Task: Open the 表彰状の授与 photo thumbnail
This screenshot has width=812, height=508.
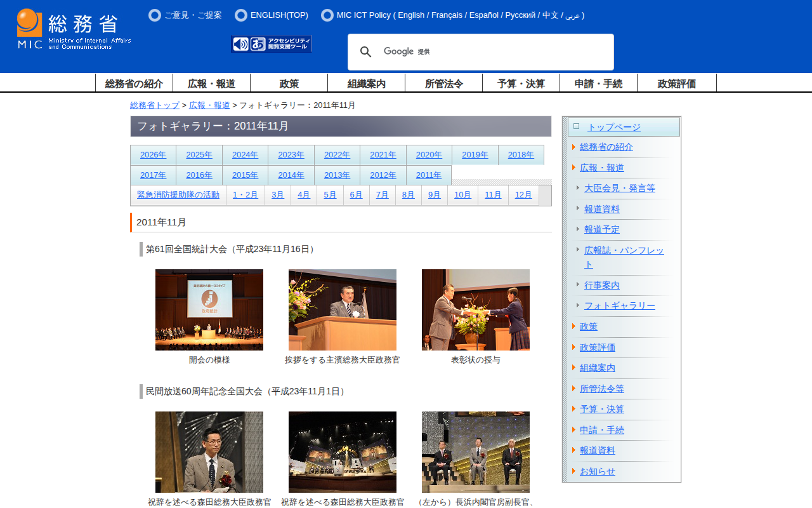Action: tap(476, 310)
